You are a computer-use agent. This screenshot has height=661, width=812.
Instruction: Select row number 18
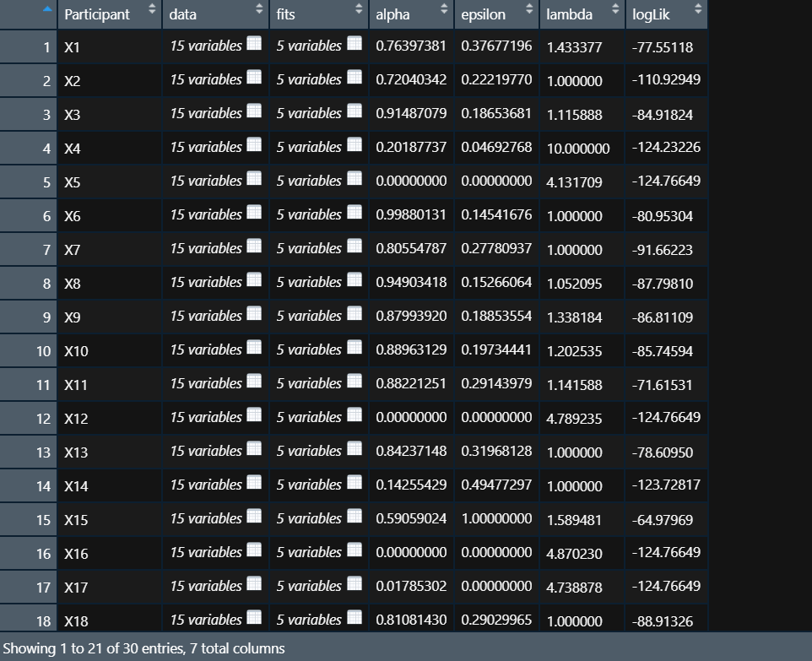[44, 621]
